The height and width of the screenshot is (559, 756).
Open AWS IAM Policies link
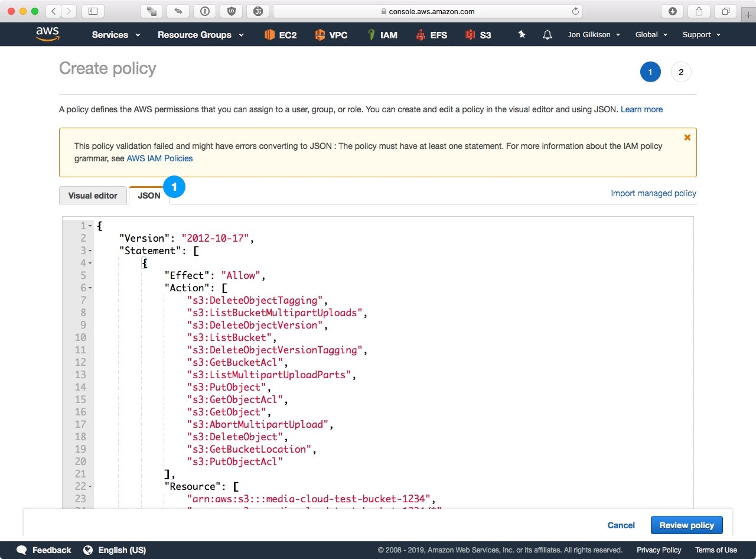click(x=159, y=158)
